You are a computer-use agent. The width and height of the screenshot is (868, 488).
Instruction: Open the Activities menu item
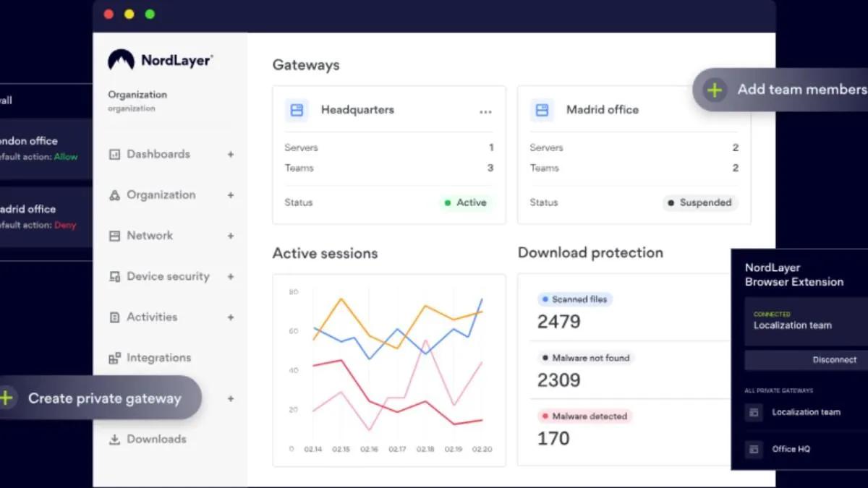pyautogui.click(x=152, y=317)
